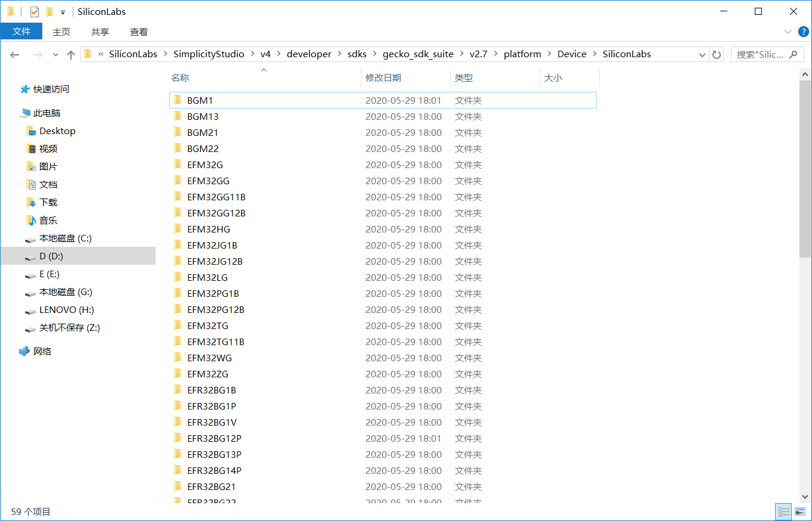
Task: Click platform in address breadcrumb
Action: tap(522, 54)
